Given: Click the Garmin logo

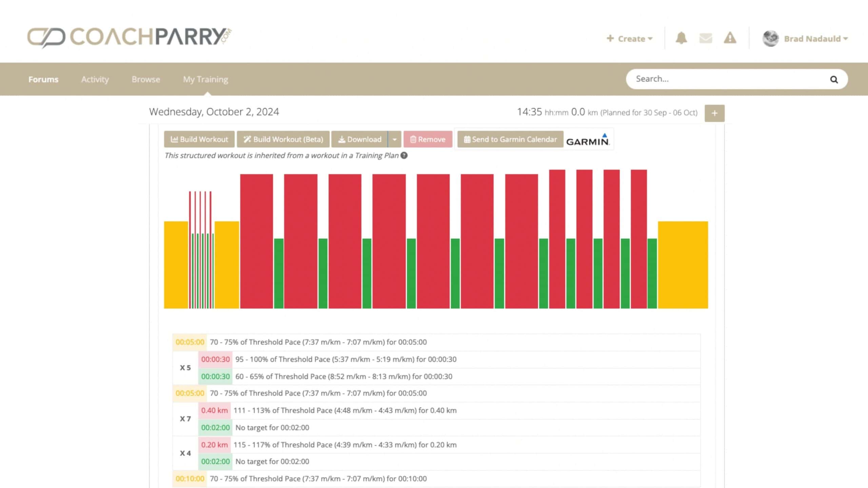Looking at the screenshot, I should pos(588,140).
